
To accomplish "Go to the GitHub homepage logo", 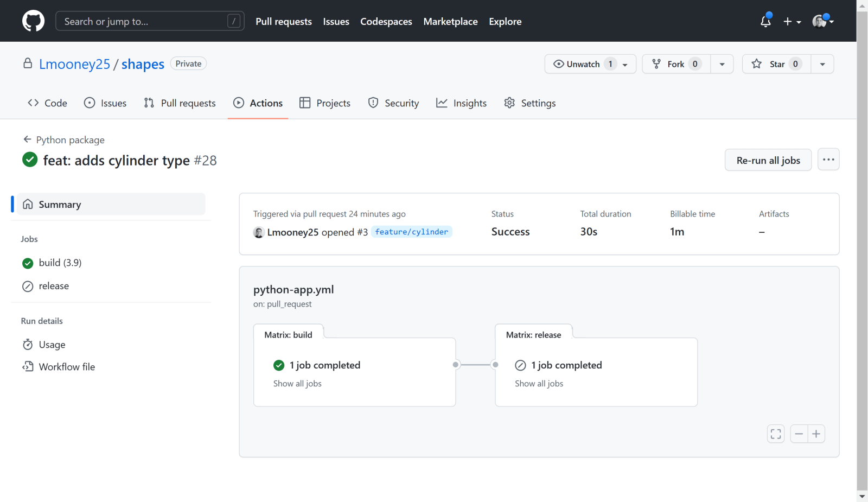I will click(x=33, y=21).
